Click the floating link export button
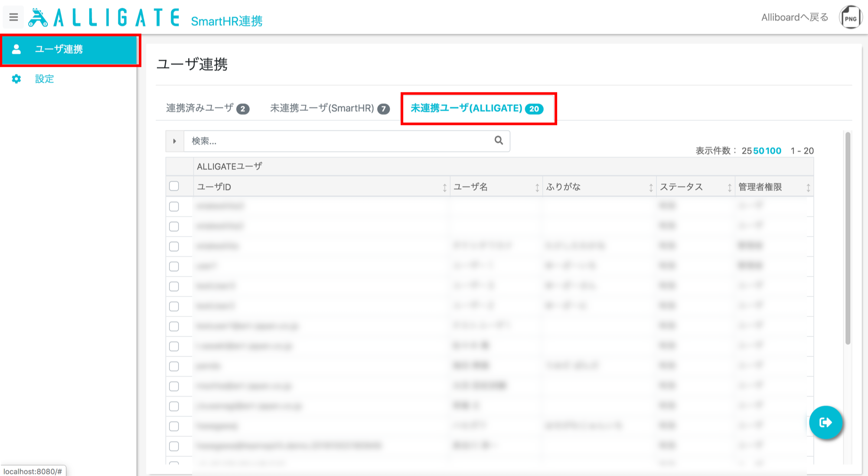Image resolution: width=868 pixels, height=476 pixels. click(x=826, y=422)
